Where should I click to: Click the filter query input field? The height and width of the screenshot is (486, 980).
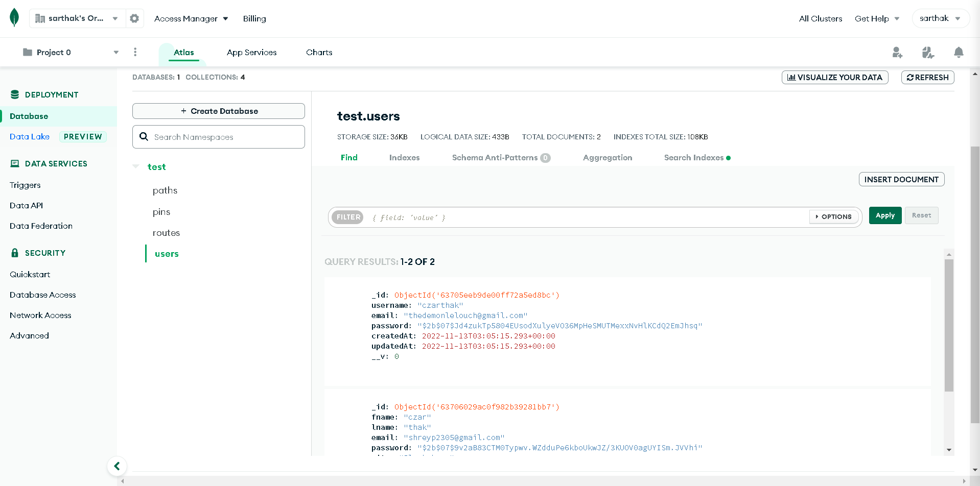point(588,217)
